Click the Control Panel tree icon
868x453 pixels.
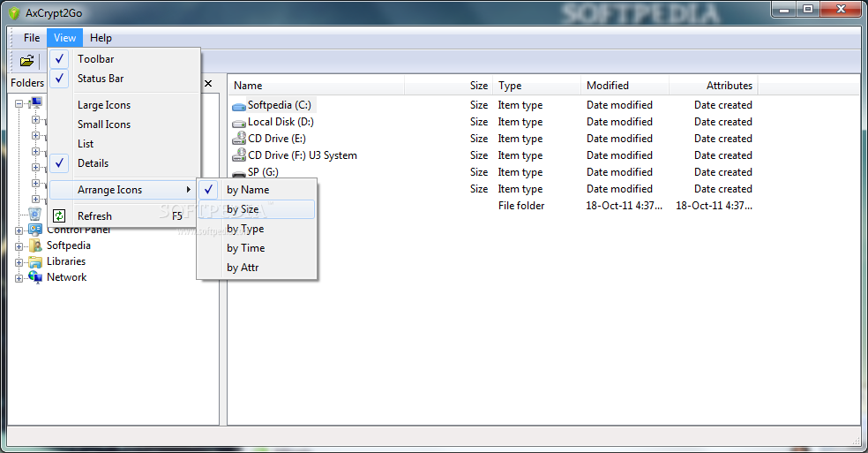click(35, 229)
